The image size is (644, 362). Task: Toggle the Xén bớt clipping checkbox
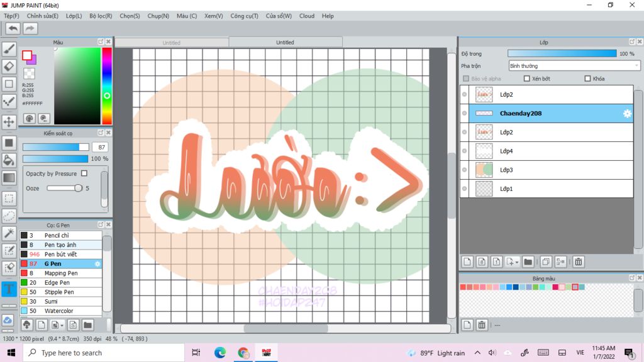(x=526, y=79)
